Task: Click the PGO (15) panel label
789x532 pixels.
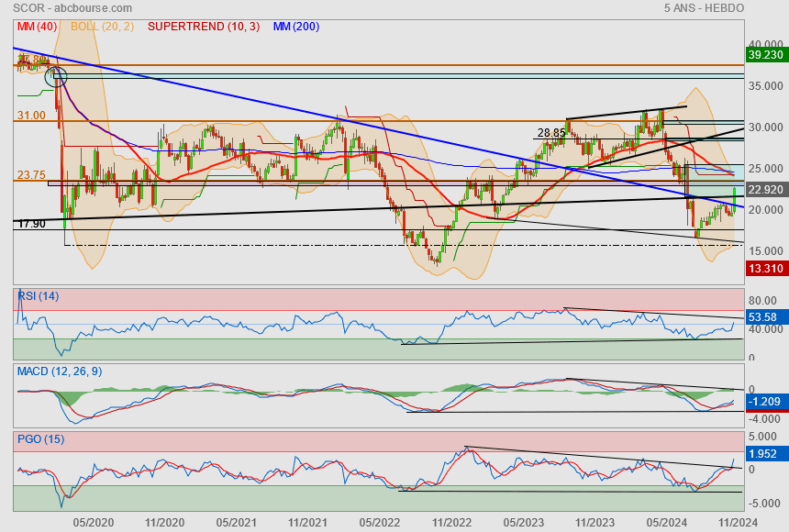Action: (x=40, y=438)
